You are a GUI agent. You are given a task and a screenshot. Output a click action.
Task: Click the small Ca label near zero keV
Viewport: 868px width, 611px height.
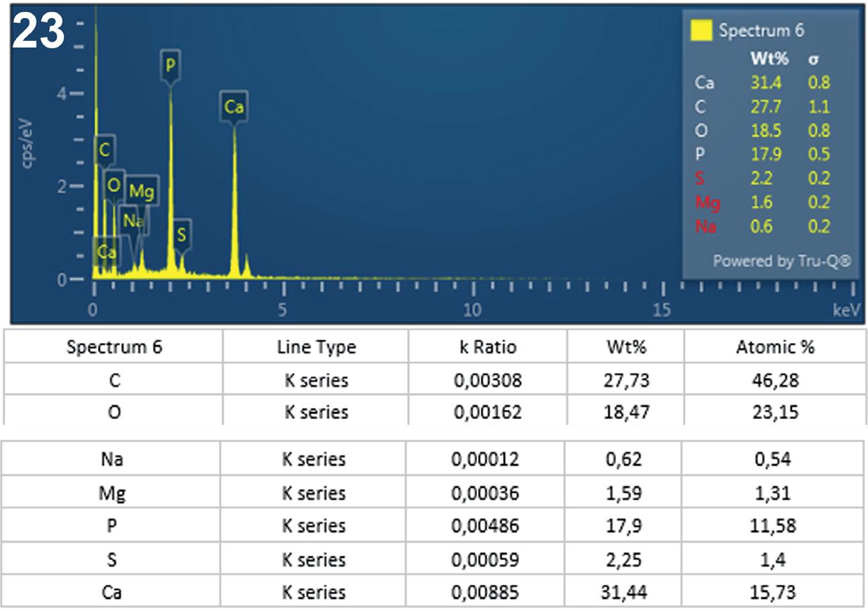click(106, 252)
